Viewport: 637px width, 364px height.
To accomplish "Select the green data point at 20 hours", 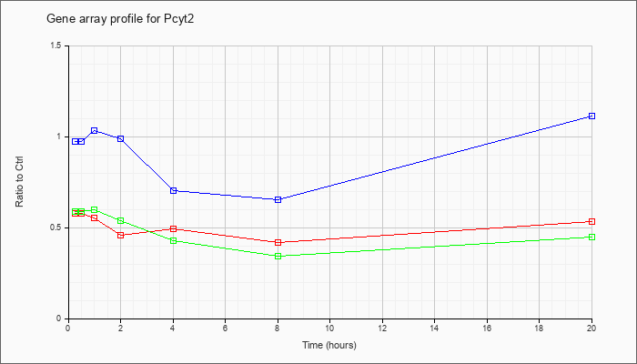I will click(592, 238).
